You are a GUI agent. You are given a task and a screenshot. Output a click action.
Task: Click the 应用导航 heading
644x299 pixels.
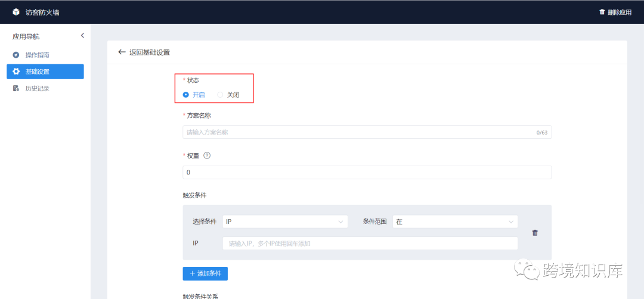[x=26, y=36]
